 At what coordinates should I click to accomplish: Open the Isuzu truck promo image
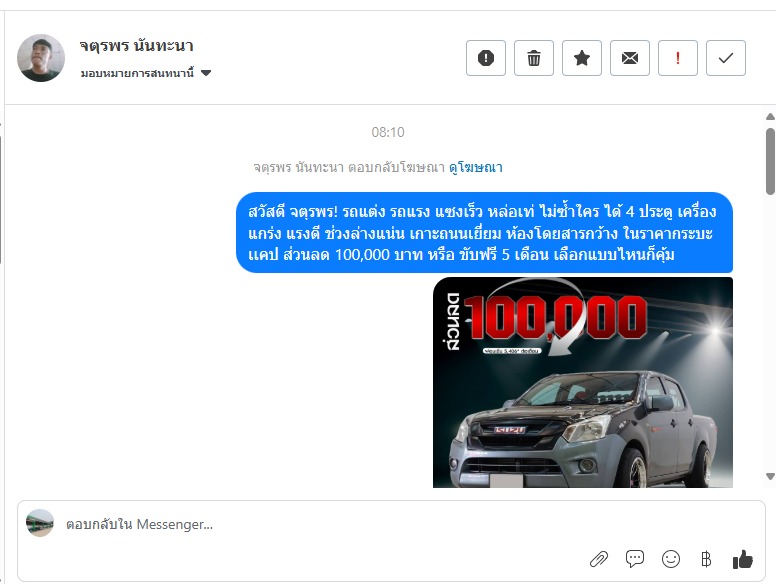583,382
